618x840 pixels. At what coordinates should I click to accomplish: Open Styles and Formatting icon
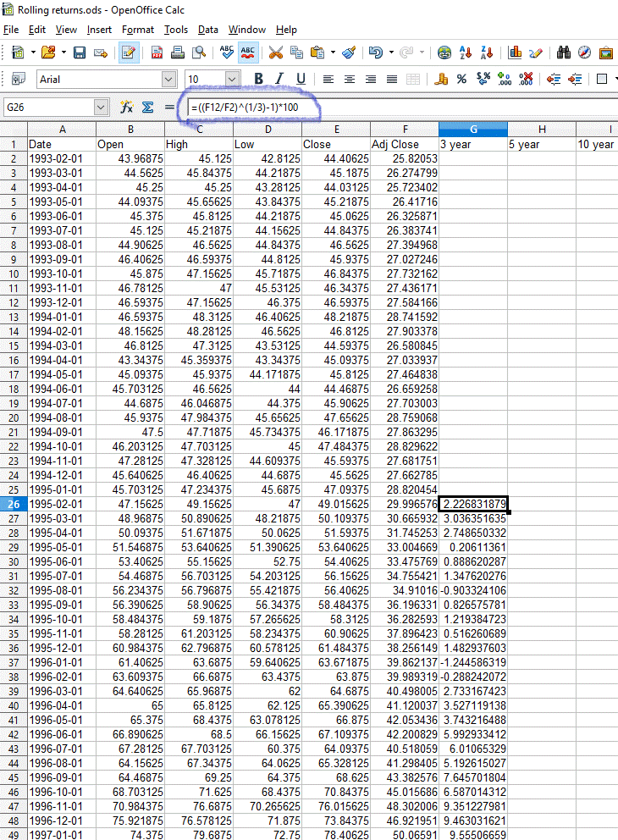pos(19,80)
